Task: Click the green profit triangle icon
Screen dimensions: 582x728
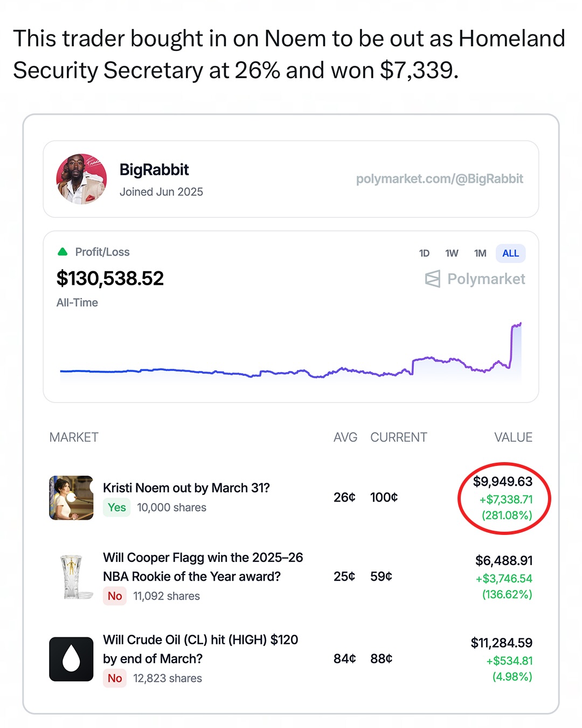Action: [x=63, y=252]
